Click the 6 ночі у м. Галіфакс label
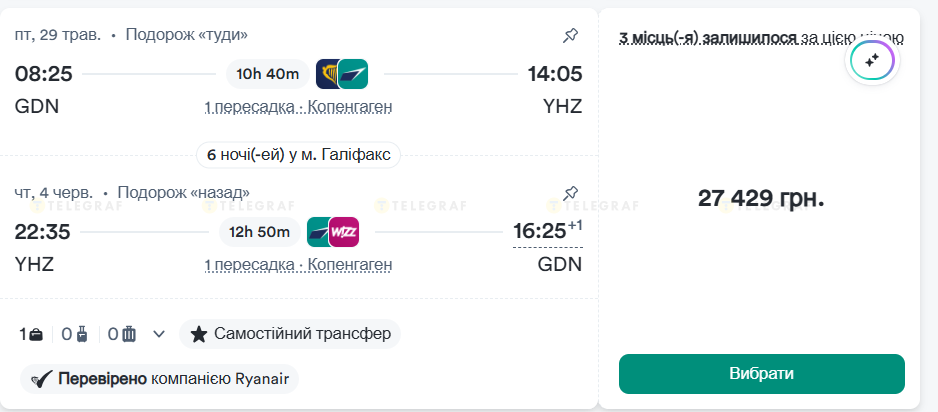 [298, 155]
